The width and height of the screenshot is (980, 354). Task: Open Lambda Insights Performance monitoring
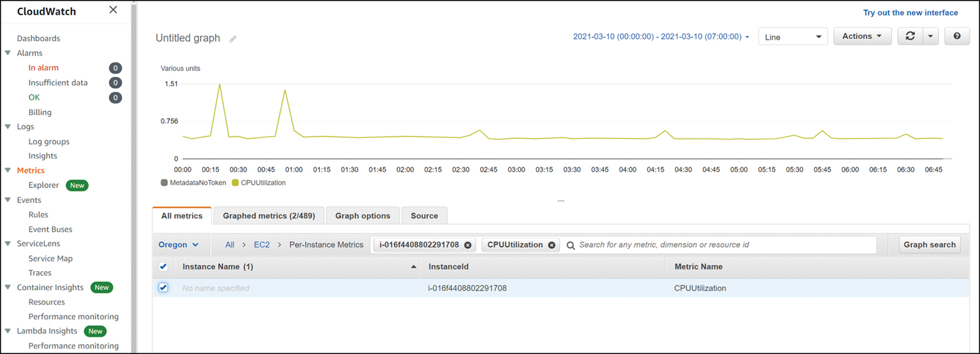click(74, 346)
